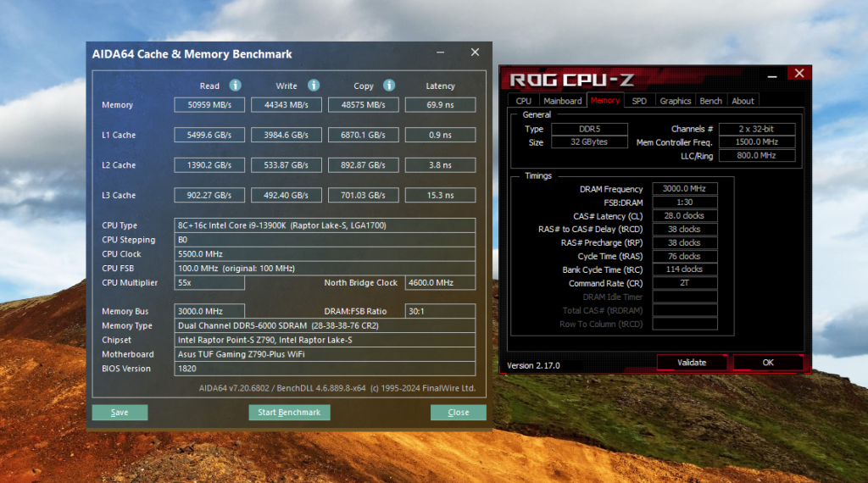Screen dimensions: 868x483
Task: Click OK in the CPU-Z window
Action: pos(767,363)
